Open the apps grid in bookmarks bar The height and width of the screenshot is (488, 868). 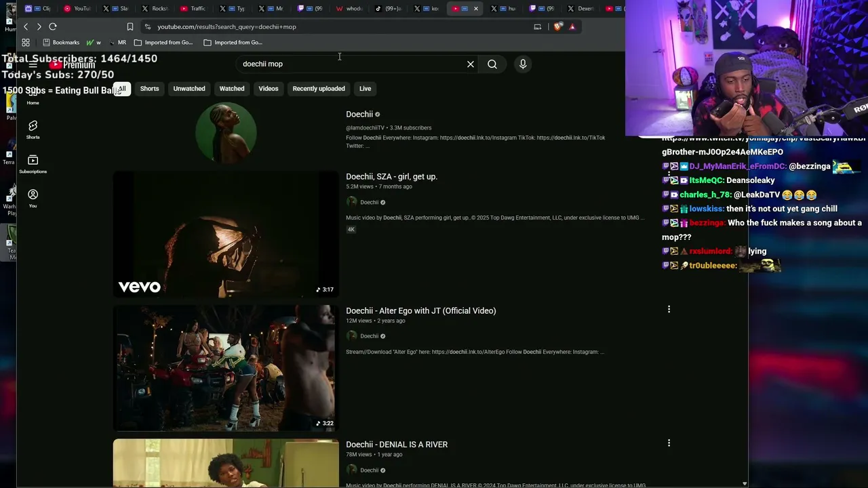click(26, 42)
